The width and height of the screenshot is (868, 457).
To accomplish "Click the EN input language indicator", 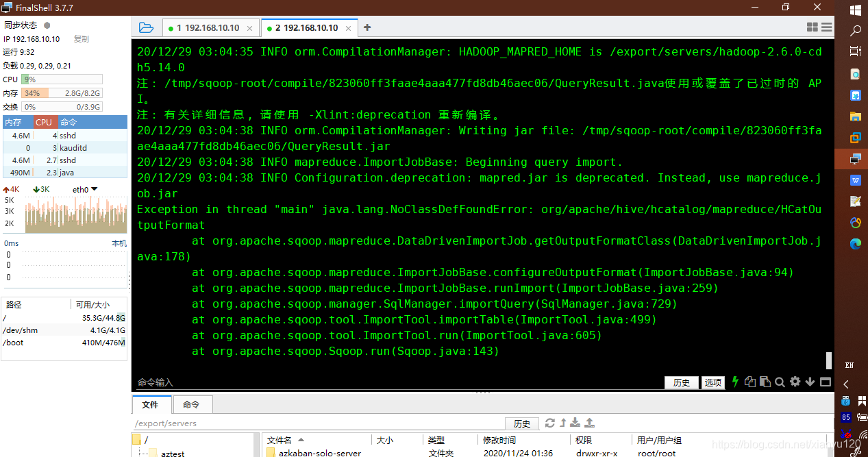I will [850, 365].
